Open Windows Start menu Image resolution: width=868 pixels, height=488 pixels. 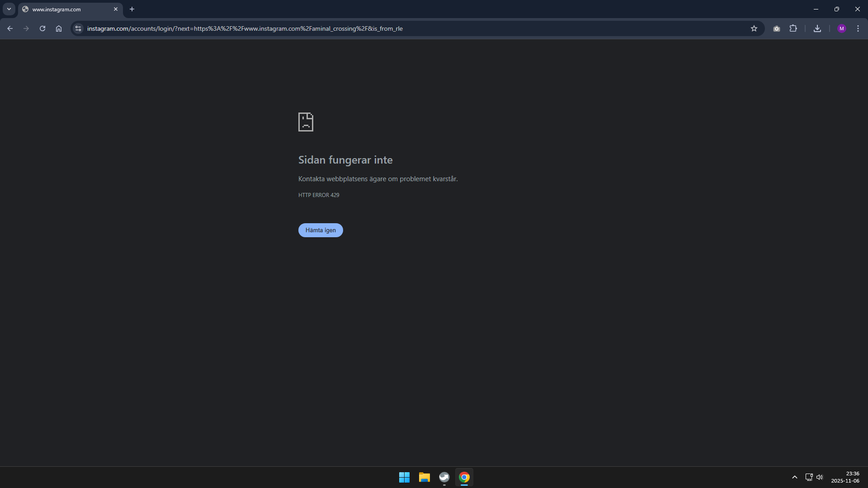(404, 477)
